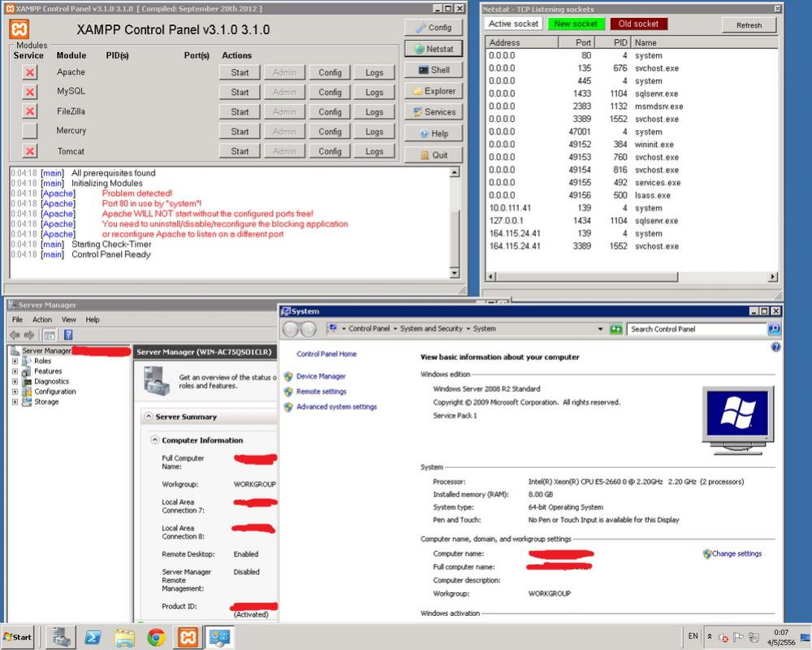Open Remote settings link
Image resolution: width=812 pixels, height=650 pixels.
pyautogui.click(x=321, y=392)
